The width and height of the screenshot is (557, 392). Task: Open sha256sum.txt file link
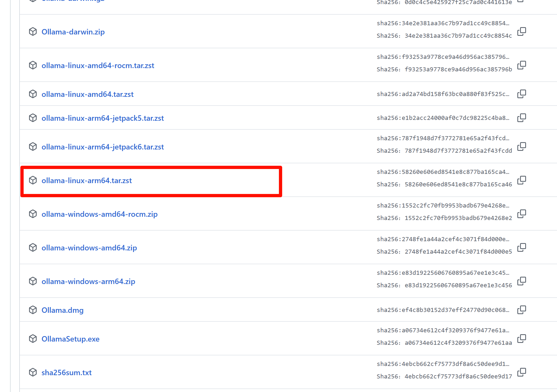coord(67,373)
